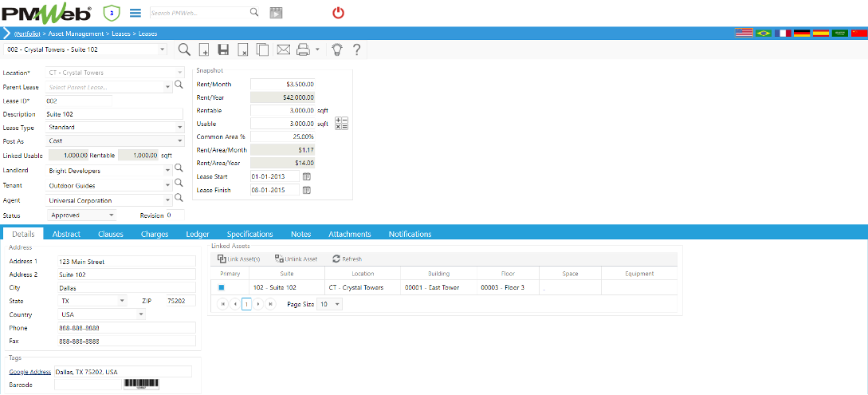This screenshot has width=868, height=395.
Task: Click the print icon
Action: click(x=303, y=49)
